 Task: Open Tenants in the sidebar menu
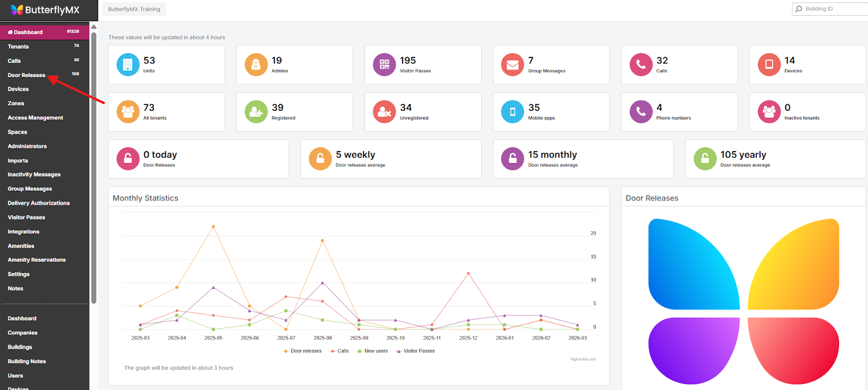[x=18, y=47]
